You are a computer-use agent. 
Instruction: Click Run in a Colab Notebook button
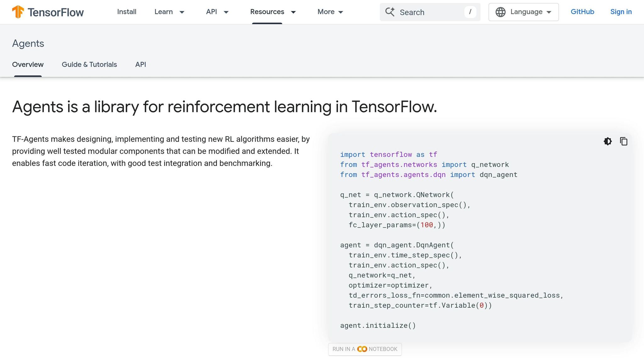click(365, 349)
